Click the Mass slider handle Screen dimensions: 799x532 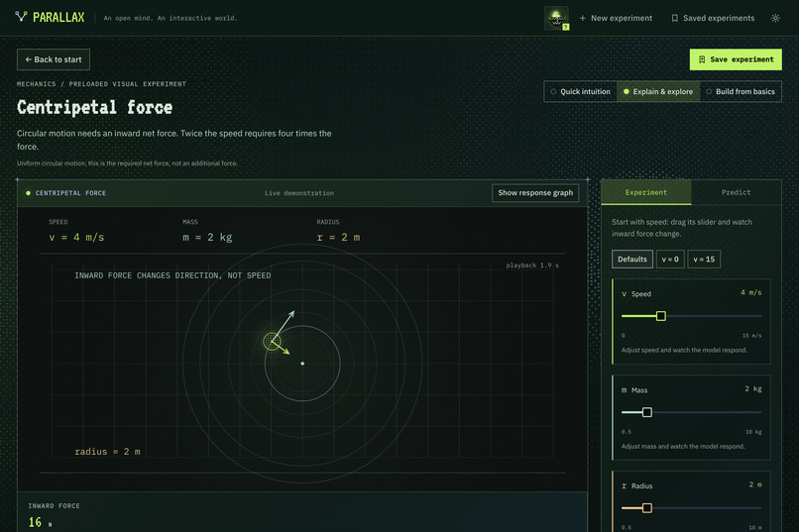click(x=646, y=412)
